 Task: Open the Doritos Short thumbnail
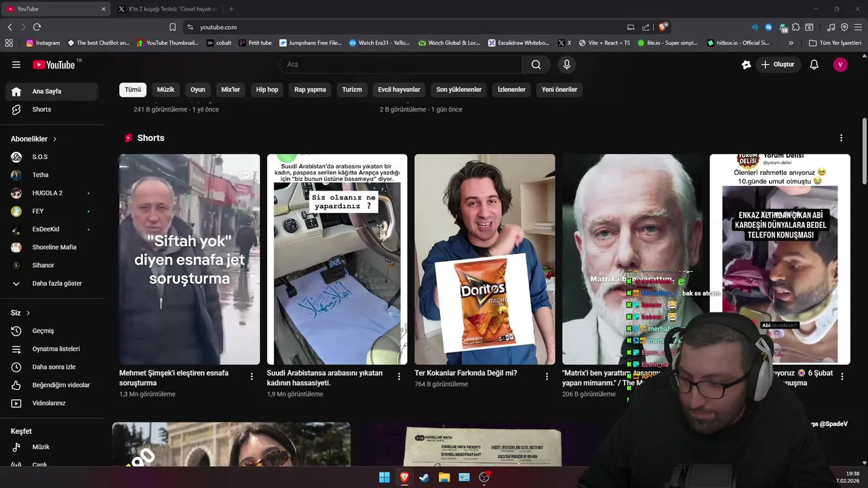485,259
